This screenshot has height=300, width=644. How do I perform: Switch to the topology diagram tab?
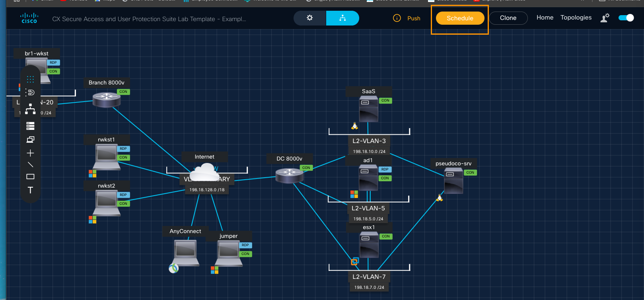pyautogui.click(x=342, y=18)
